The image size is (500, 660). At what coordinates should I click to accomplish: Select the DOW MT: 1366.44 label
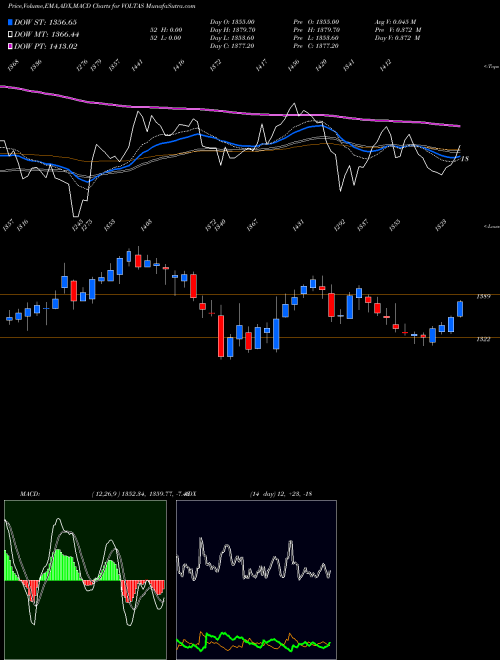coord(47,34)
